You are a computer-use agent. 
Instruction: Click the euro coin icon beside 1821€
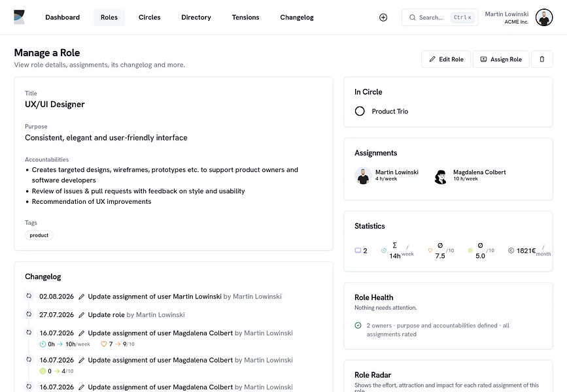click(511, 250)
